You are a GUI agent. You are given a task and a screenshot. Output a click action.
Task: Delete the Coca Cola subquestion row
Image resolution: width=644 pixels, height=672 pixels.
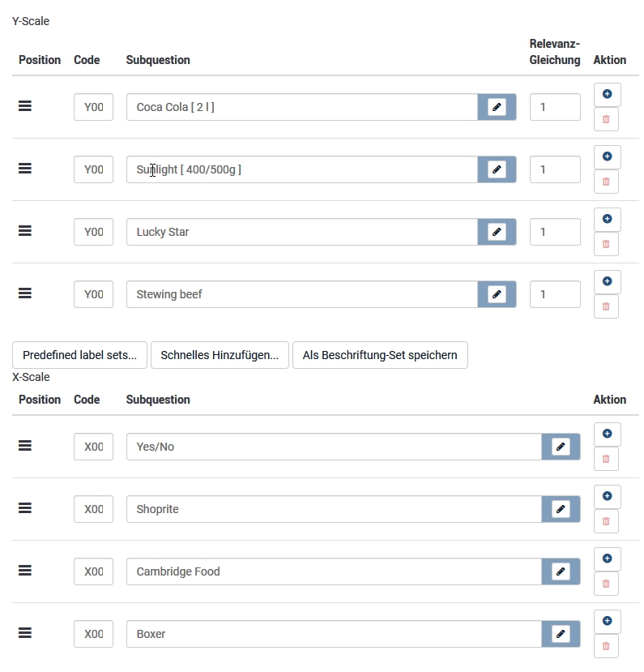(x=607, y=119)
